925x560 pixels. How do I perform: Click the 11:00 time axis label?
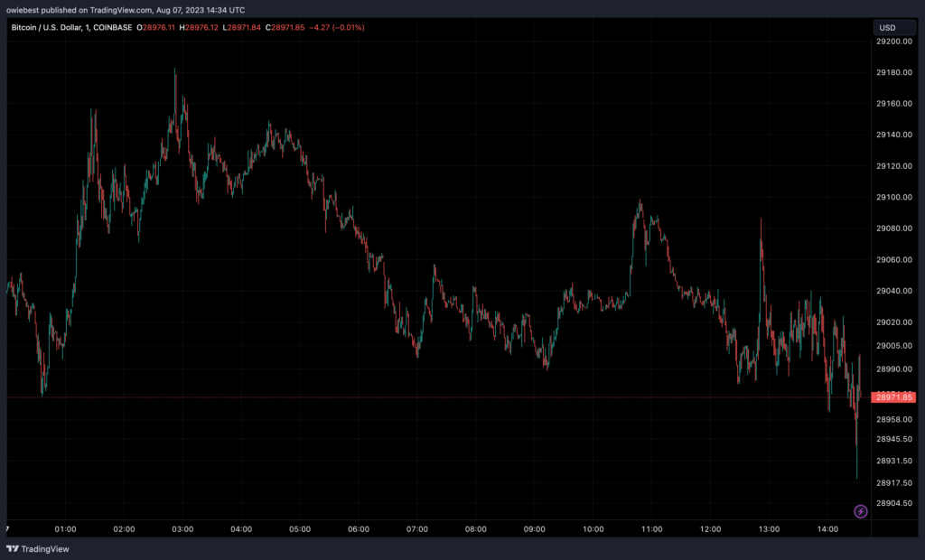coord(651,529)
